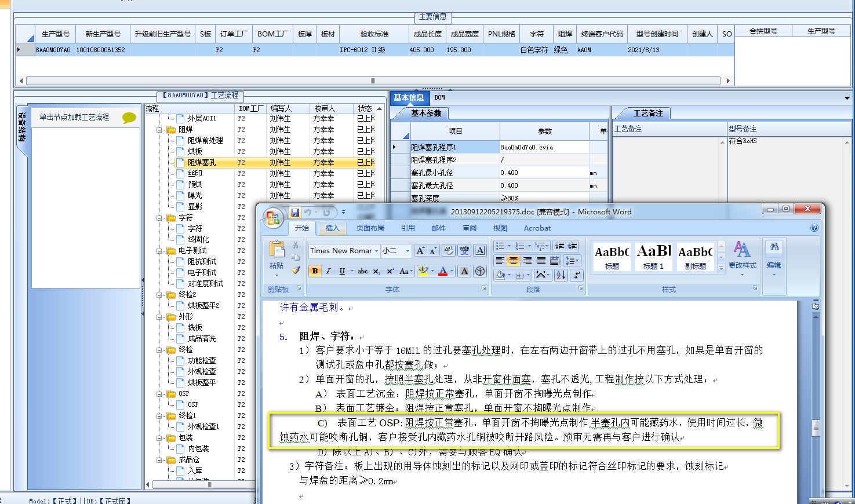The width and height of the screenshot is (855, 504).
Task: Cut selection with the scissors icon
Action: (x=296, y=245)
